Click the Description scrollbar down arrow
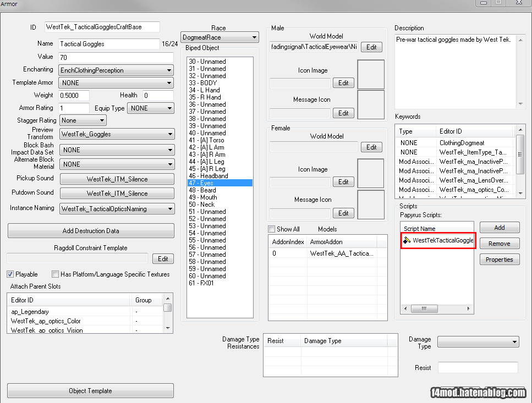The width and height of the screenshot is (532, 403). tap(520, 104)
